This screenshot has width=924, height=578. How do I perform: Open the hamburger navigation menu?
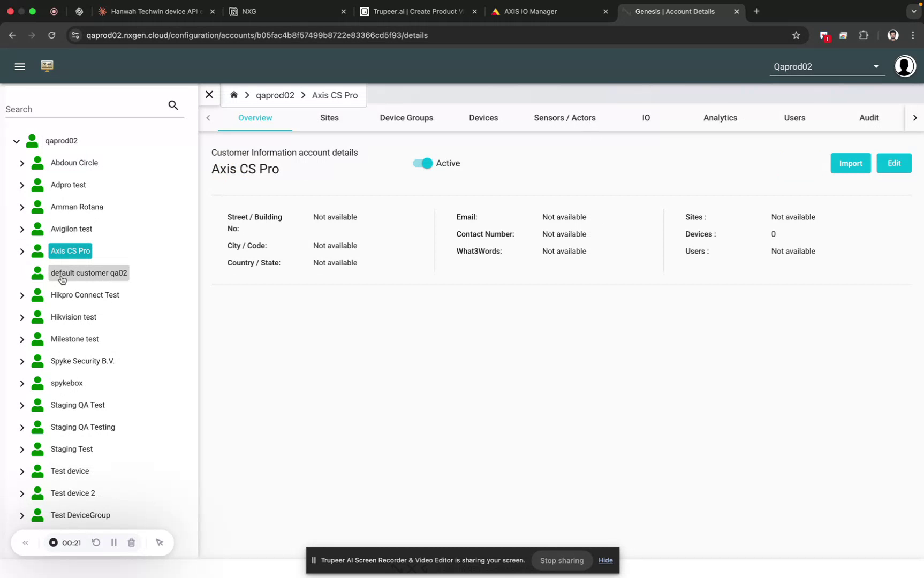pos(20,66)
